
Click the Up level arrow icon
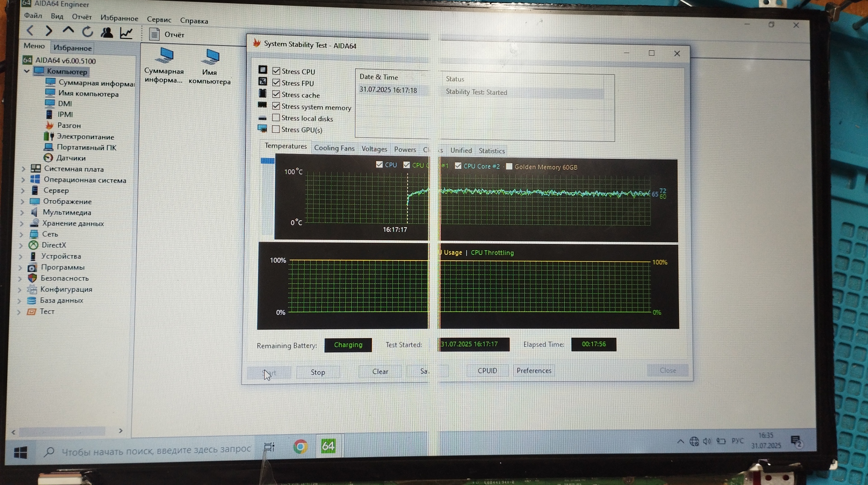click(x=68, y=31)
